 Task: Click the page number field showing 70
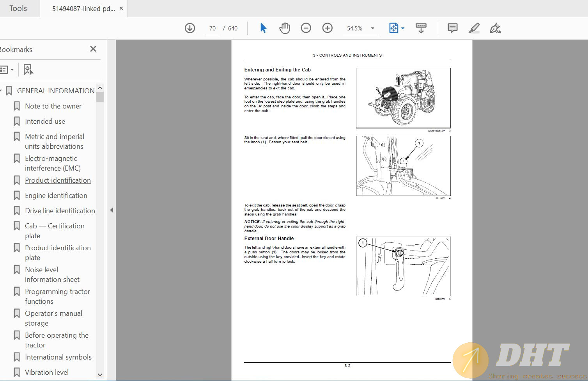pyautogui.click(x=213, y=28)
